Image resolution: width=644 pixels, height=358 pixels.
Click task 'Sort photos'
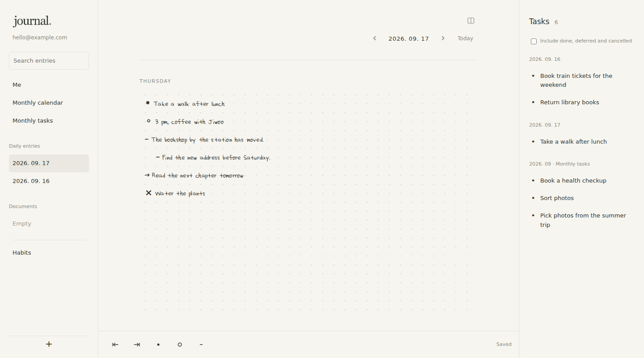click(557, 198)
